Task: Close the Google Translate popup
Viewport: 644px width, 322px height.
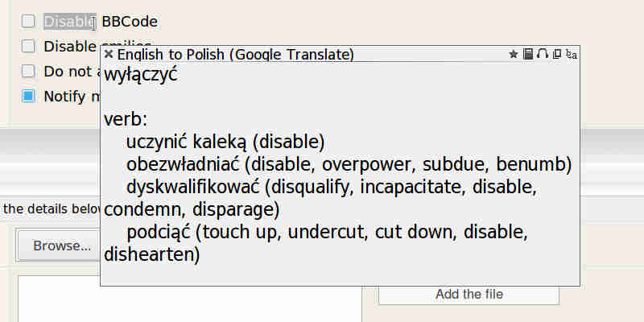Action: point(109,54)
